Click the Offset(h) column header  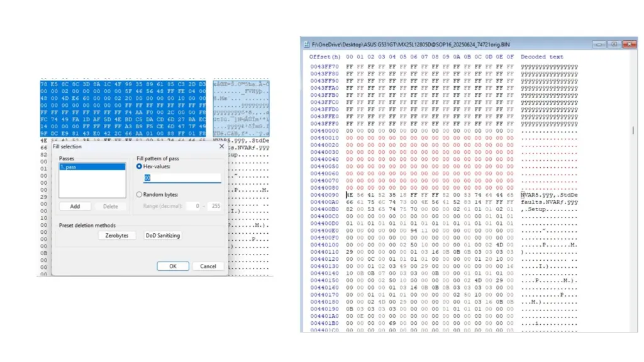pos(325,57)
